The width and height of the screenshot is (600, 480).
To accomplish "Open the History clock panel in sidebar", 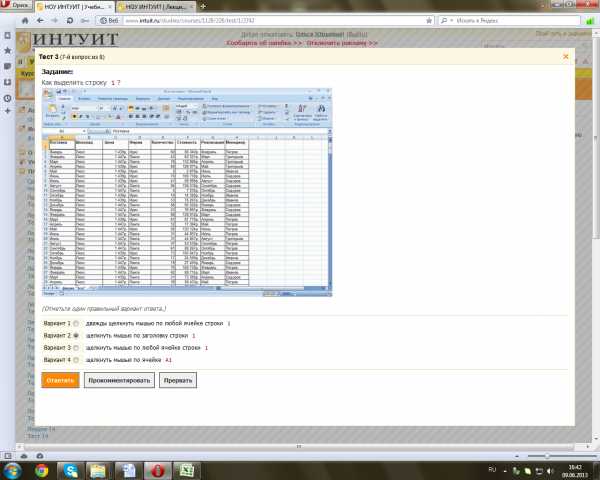I will pos(7,98).
